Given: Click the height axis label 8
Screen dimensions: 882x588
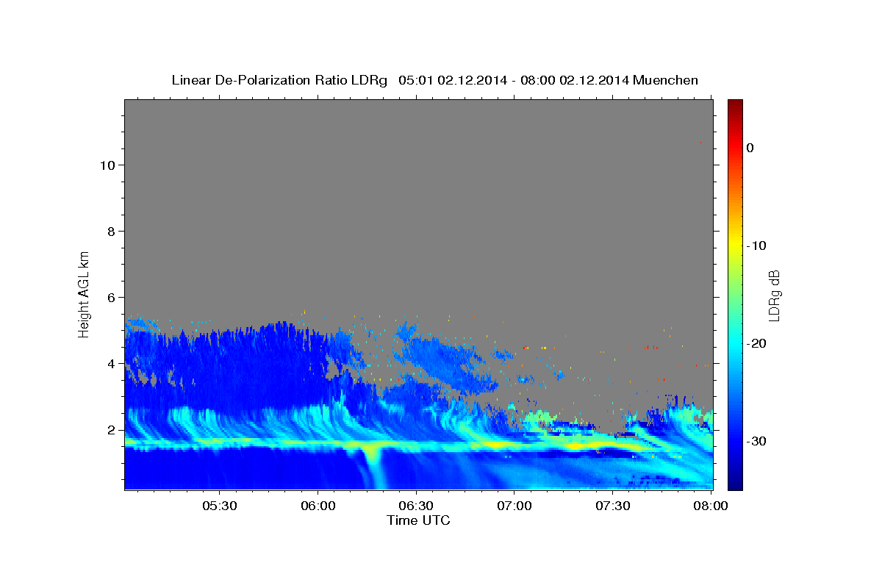Looking at the screenshot, I should tap(110, 231).
